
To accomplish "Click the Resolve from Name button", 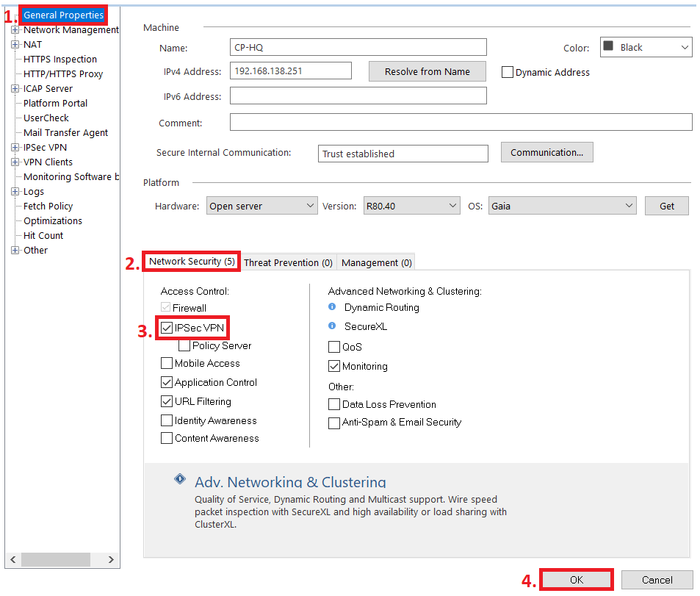I will coord(427,71).
